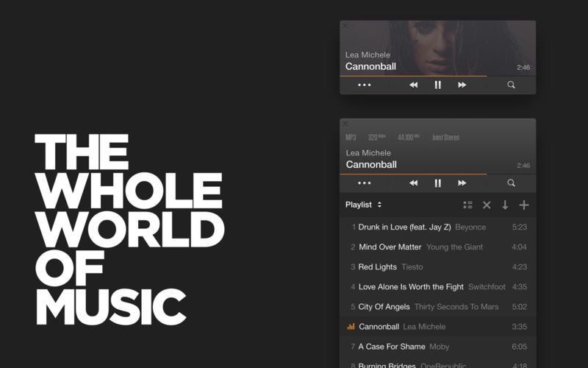Screen dimensions: 588x368
Task: Toggle the playlist list view icon
Action: pyautogui.click(x=467, y=205)
